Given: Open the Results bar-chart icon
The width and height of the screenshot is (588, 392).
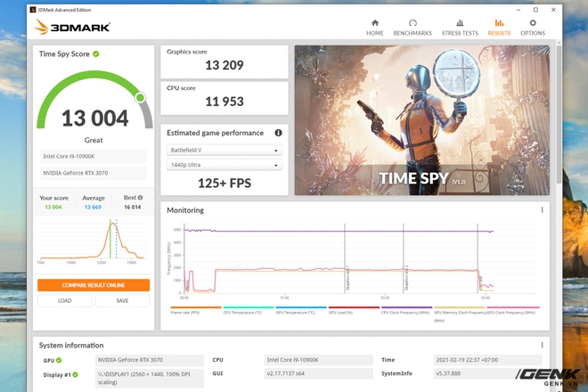Looking at the screenshot, I should [x=499, y=23].
